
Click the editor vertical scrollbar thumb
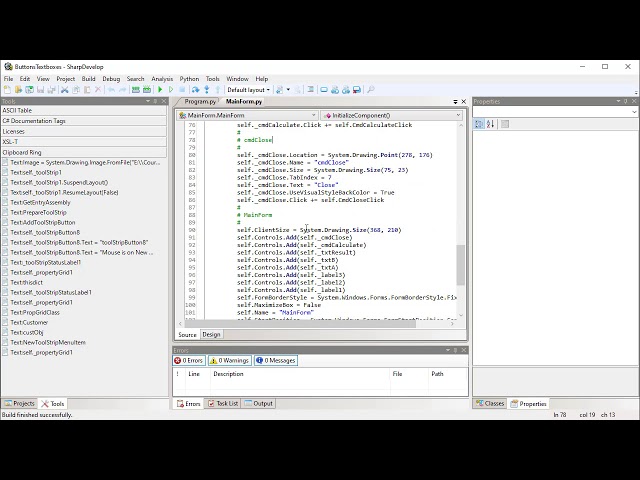461,265
